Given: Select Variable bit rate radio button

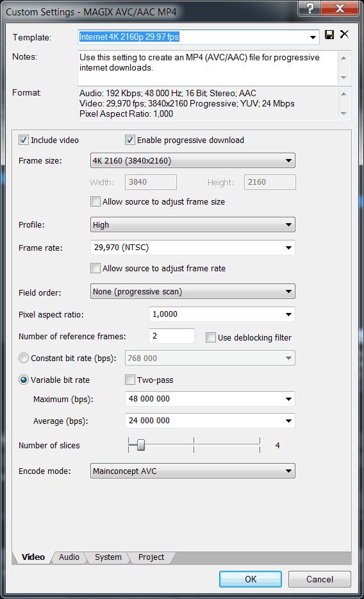Looking at the screenshot, I should coord(24,380).
